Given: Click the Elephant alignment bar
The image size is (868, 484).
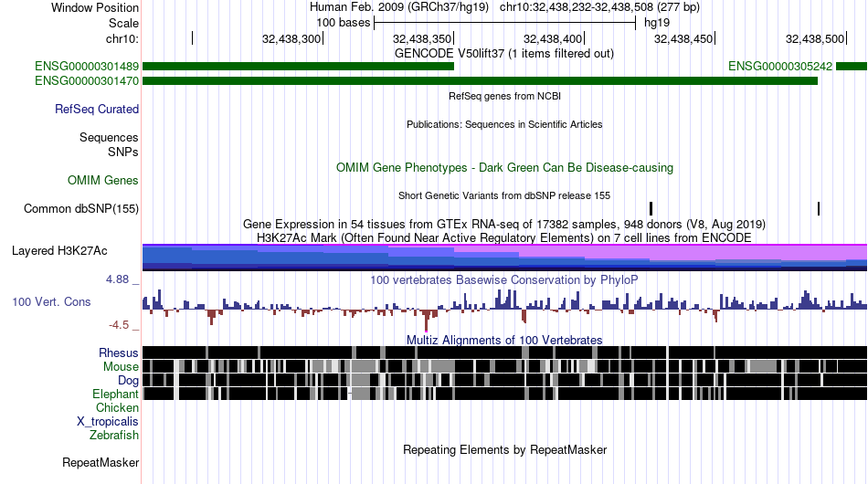Looking at the screenshot, I should pyautogui.click(x=504, y=394).
